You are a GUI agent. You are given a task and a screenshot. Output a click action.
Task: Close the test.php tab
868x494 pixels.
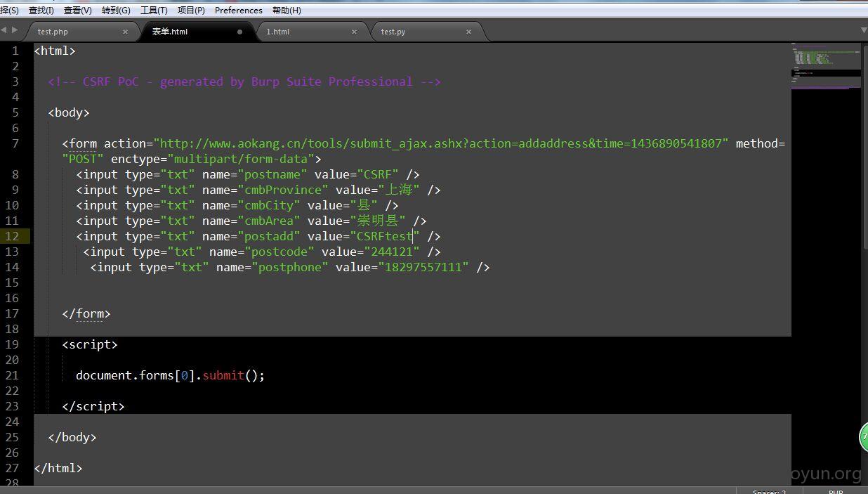coord(126,32)
